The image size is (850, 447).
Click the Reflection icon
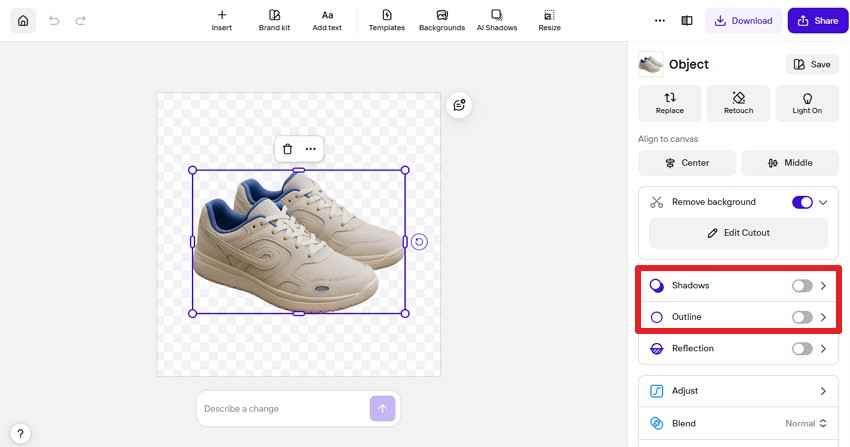click(656, 348)
